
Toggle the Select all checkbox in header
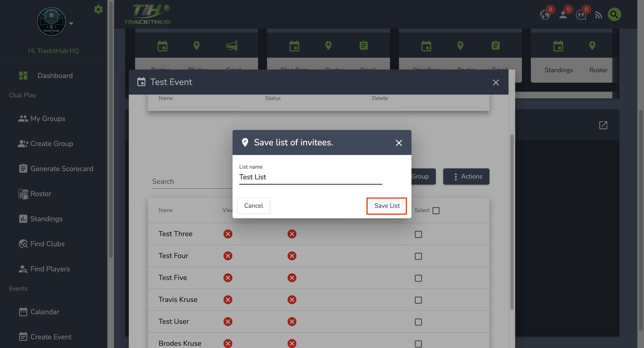tap(436, 210)
